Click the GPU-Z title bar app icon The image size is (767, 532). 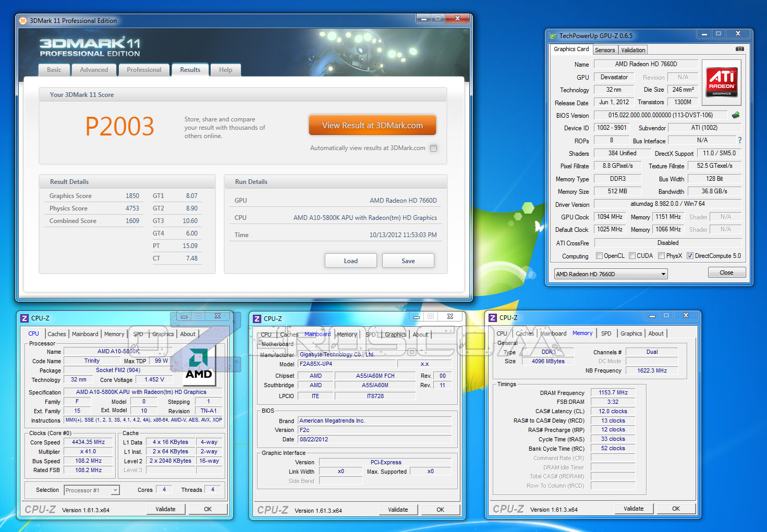tap(553, 36)
